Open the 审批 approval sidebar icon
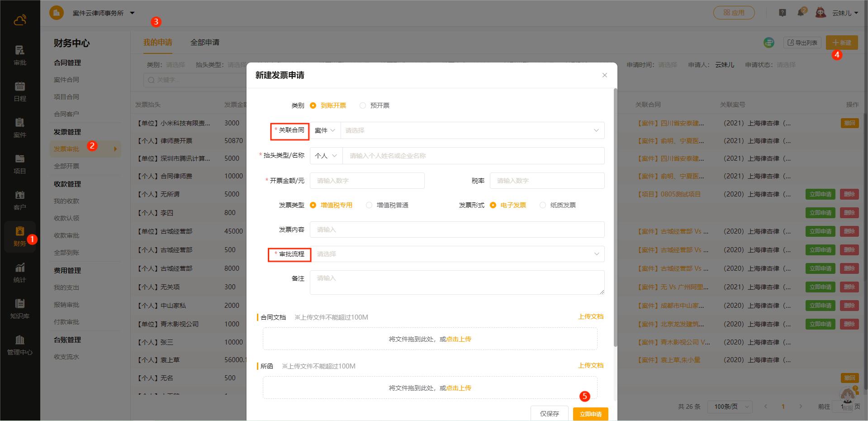868x421 pixels. tap(20, 55)
